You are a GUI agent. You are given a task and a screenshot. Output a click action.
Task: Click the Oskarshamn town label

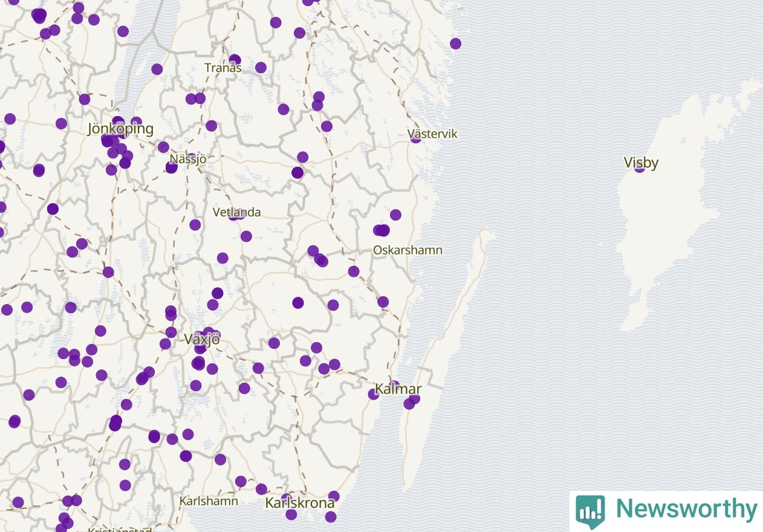407,250
